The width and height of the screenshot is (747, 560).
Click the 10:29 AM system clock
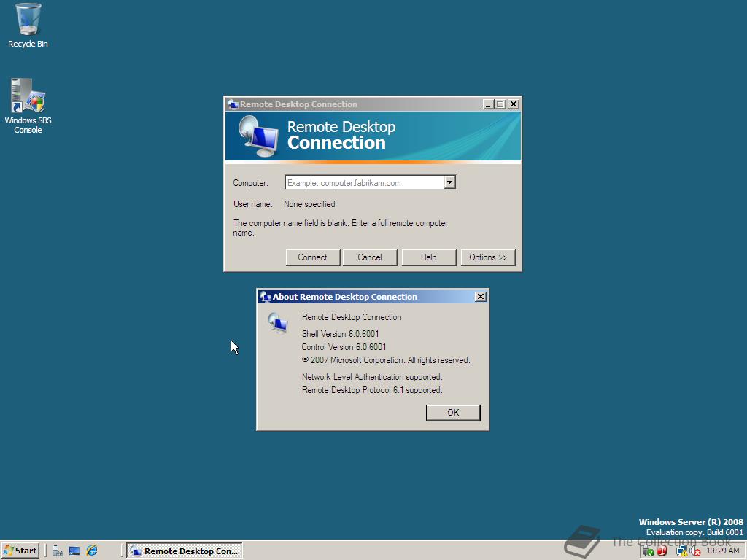[x=723, y=551]
